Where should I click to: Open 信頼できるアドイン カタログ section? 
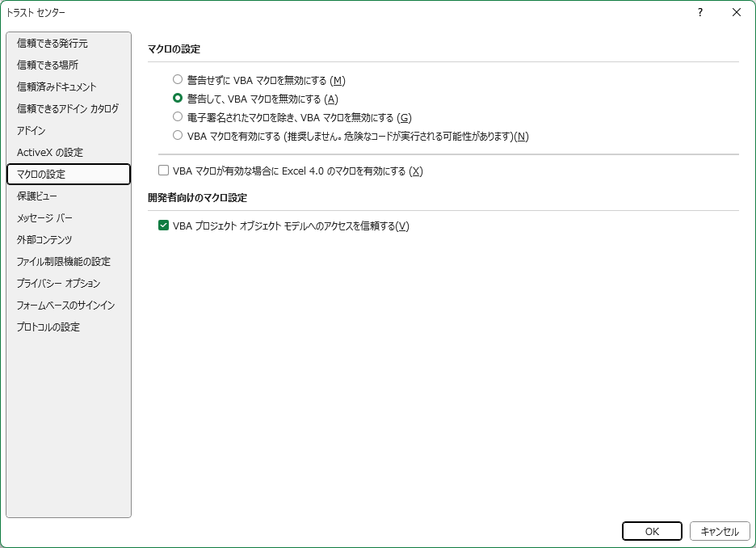(68, 108)
